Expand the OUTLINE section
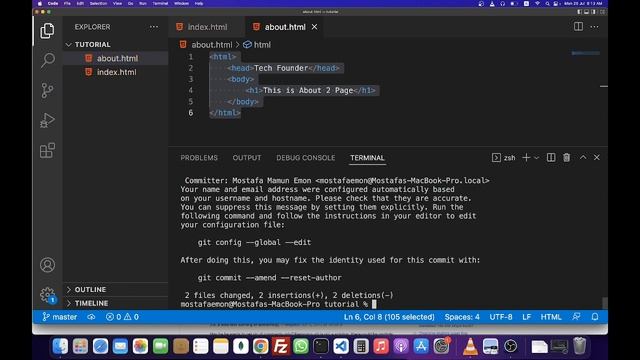This screenshot has width=640, height=360. coord(116,289)
